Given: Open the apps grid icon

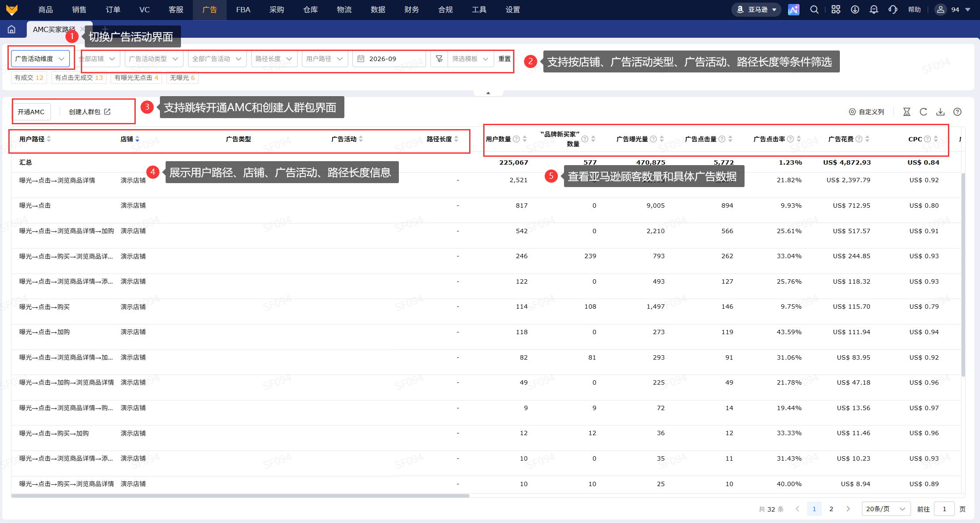Looking at the screenshot, I should (835, 10).
